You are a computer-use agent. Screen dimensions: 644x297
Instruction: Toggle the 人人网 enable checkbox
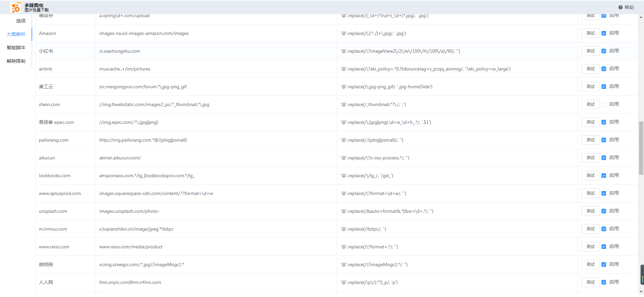(604, 282)
